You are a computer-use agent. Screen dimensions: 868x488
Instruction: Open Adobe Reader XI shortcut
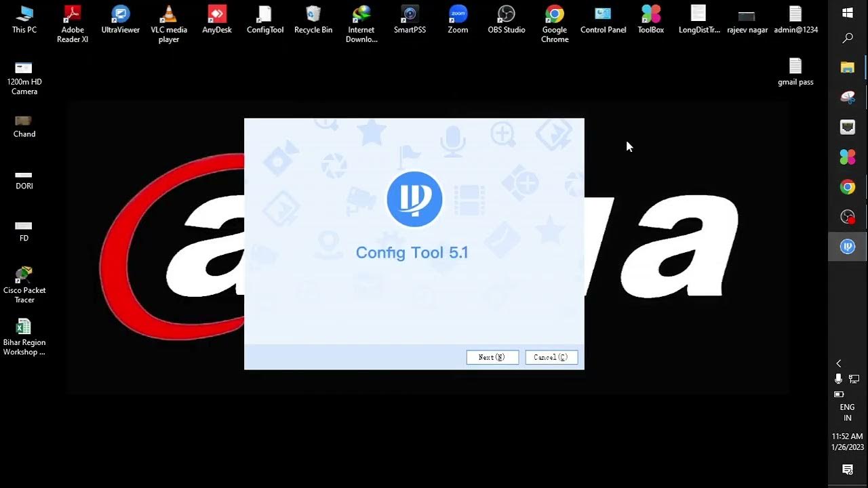click(73, 24)
